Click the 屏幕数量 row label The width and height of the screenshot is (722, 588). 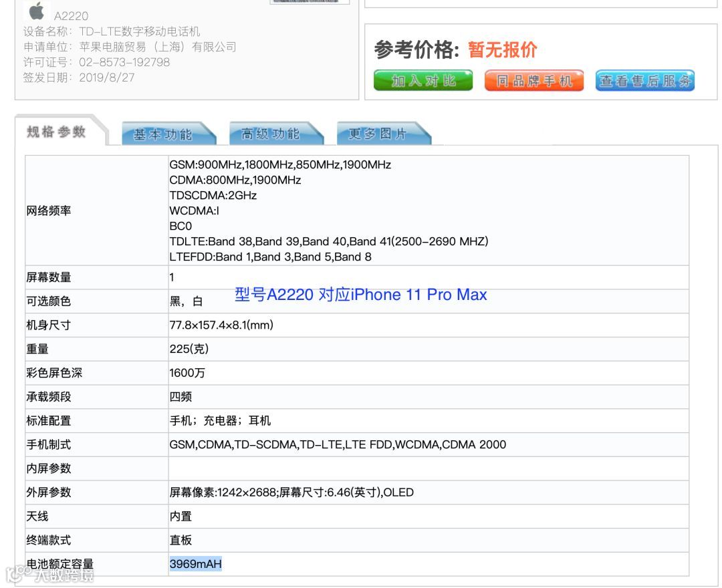[48, 277]
